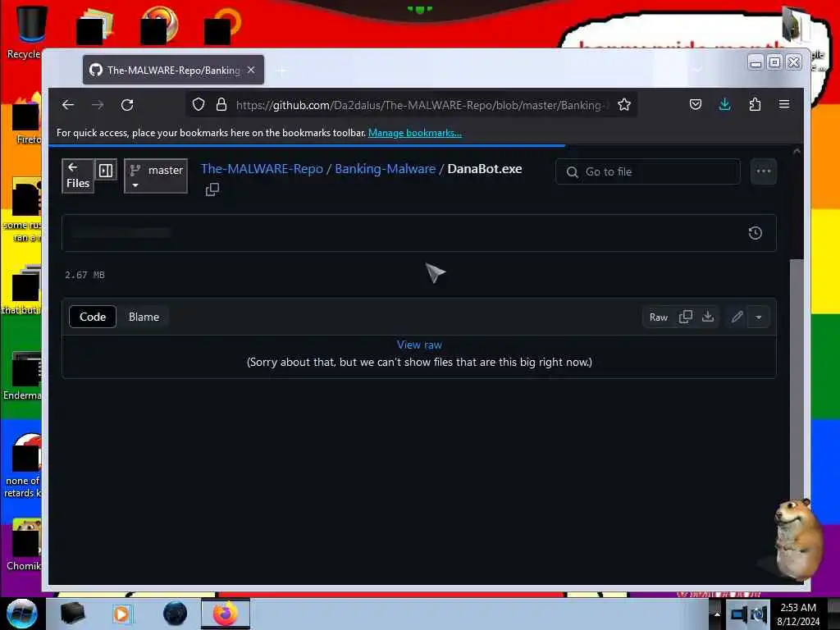Open the Windows Start orb

(x=21, y=614)
